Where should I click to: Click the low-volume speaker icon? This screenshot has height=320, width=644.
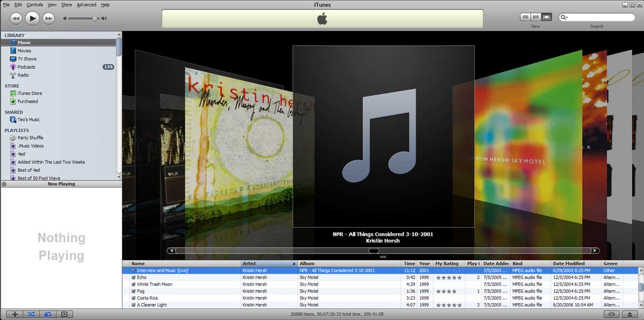[x=65, y=18]
